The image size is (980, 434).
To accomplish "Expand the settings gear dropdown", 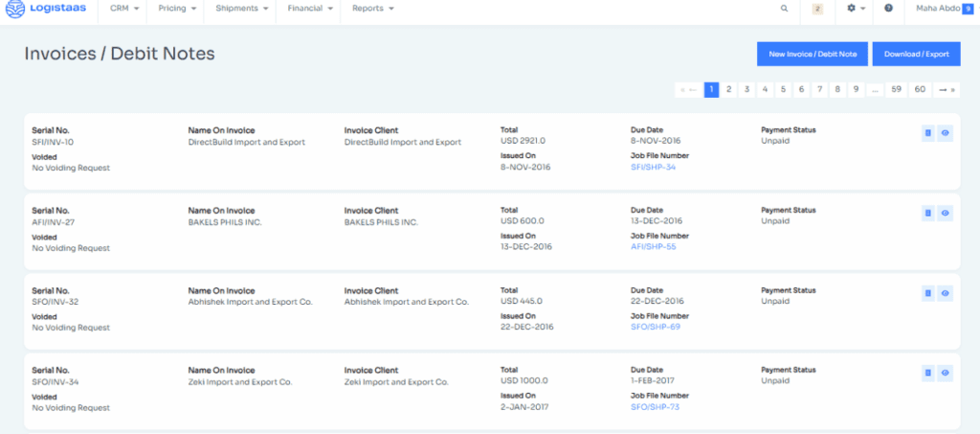I will point(856,9).
